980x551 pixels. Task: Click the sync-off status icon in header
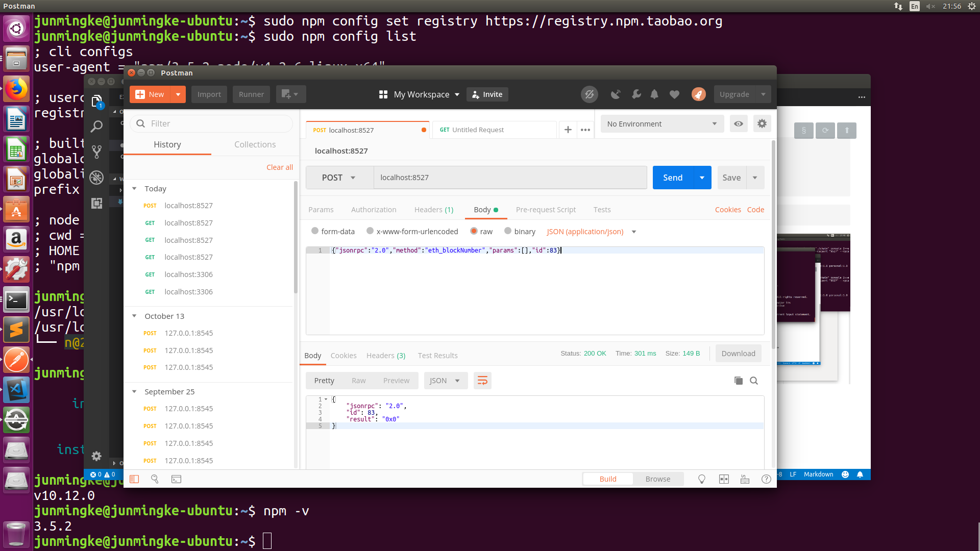tap(589, 94)
